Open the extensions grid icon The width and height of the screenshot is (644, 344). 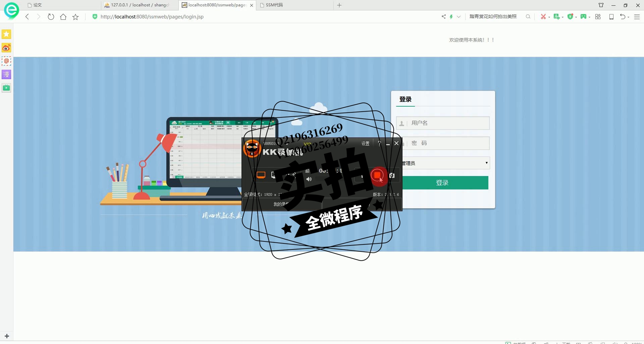[598, 16]
